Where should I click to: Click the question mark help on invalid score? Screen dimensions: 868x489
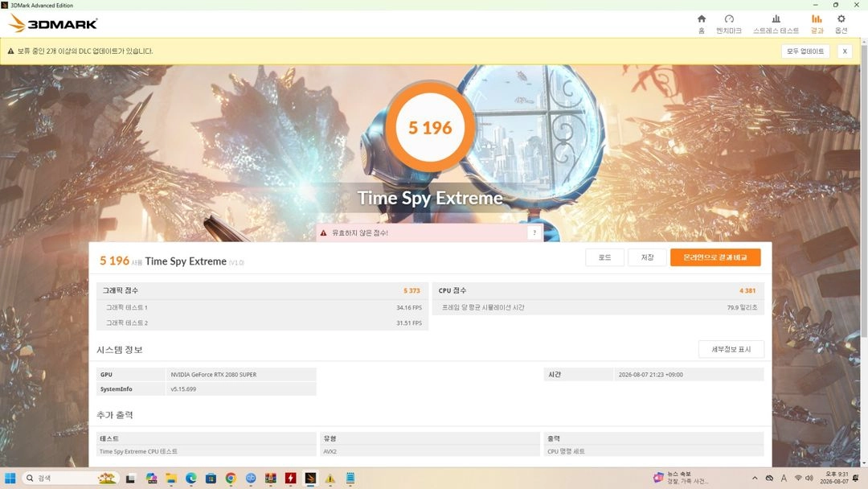534,232
